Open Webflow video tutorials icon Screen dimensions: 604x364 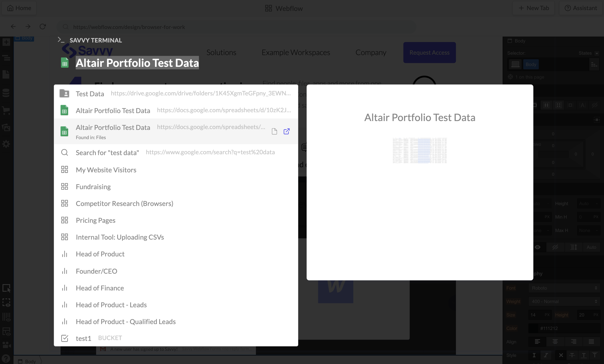tap(6, 345)
